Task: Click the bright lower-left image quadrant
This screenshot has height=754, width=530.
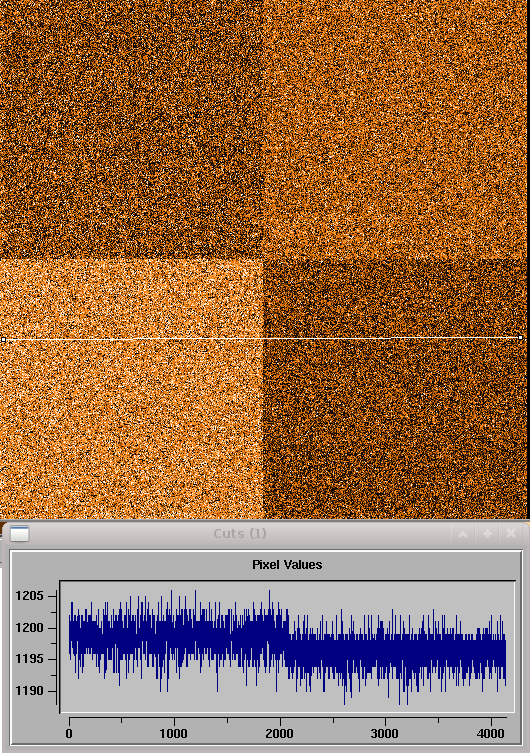Action: (131, 390)
